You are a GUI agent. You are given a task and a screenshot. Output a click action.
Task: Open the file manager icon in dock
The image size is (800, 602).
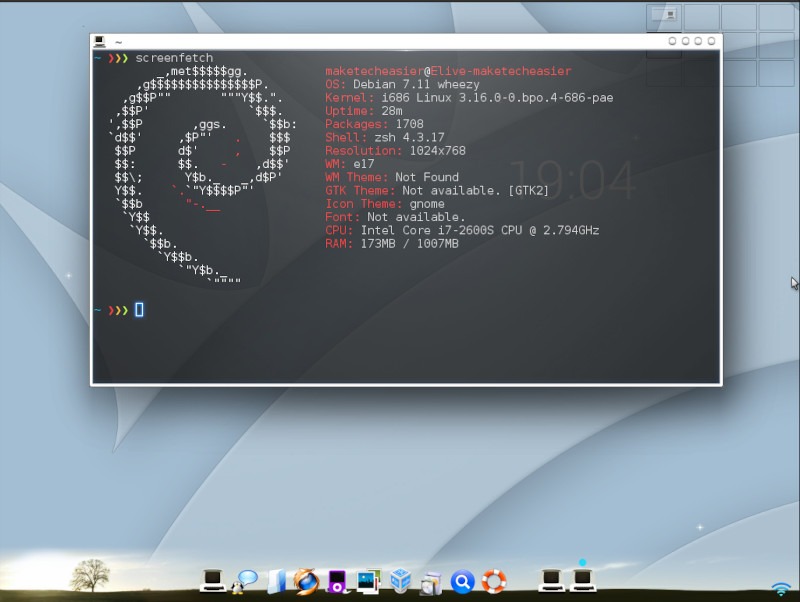pyautogui.click(x=277, y=581)
